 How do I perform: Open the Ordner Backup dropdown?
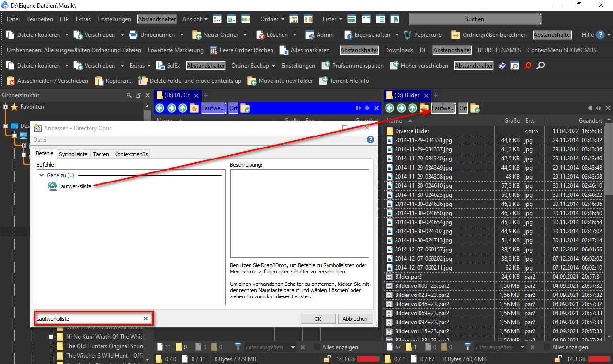[x=253, y=66]
